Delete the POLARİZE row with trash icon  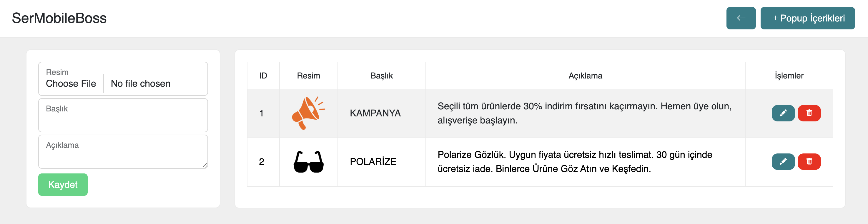click(809, 162)
